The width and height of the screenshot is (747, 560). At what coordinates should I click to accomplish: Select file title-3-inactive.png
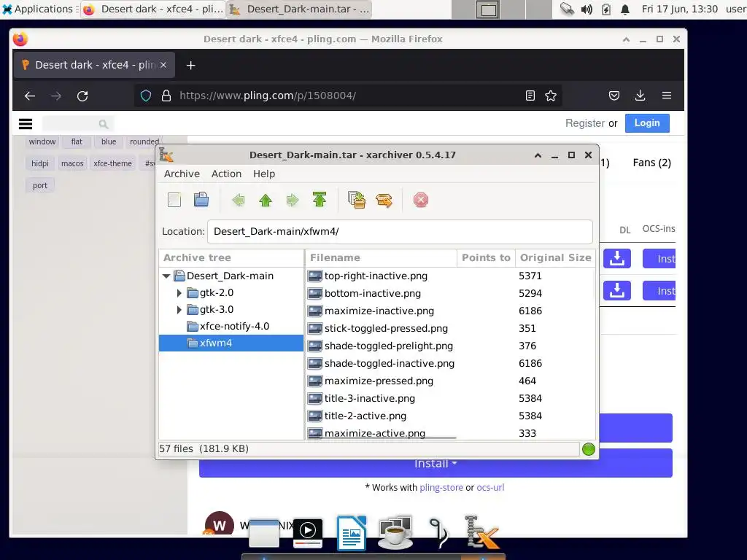pyautogui.click(x=370, y=399)
